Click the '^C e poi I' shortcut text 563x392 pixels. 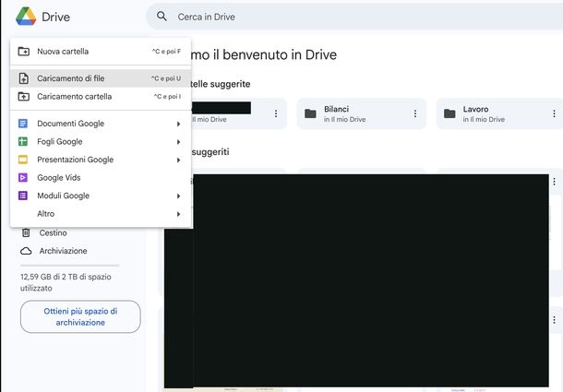pyautogui.click(x=167, y=97)
